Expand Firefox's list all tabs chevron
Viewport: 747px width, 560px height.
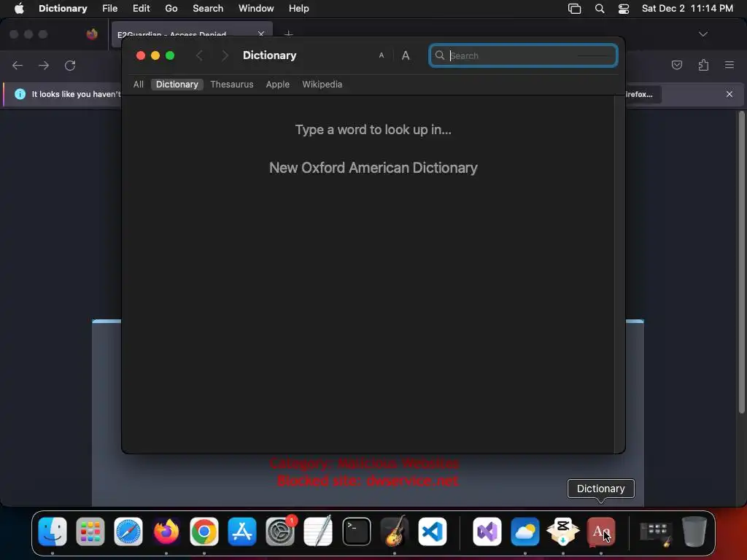(703, 34)
